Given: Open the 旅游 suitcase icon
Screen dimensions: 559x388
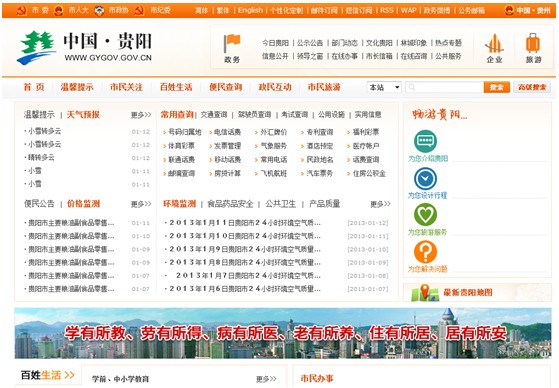Looking at the screenshot, I should click(533, 44).
